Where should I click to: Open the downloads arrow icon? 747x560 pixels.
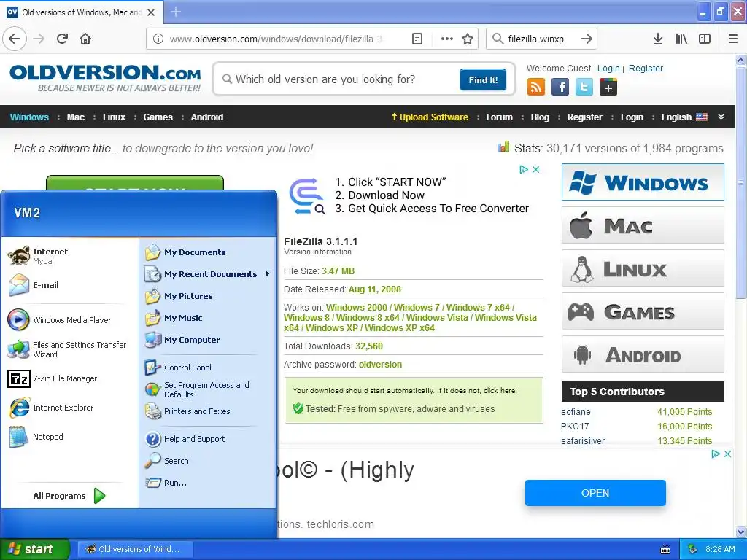[658, 39]
